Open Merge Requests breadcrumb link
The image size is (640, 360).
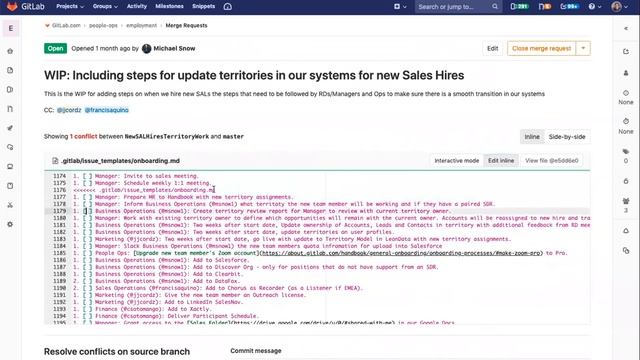[186, 25]
